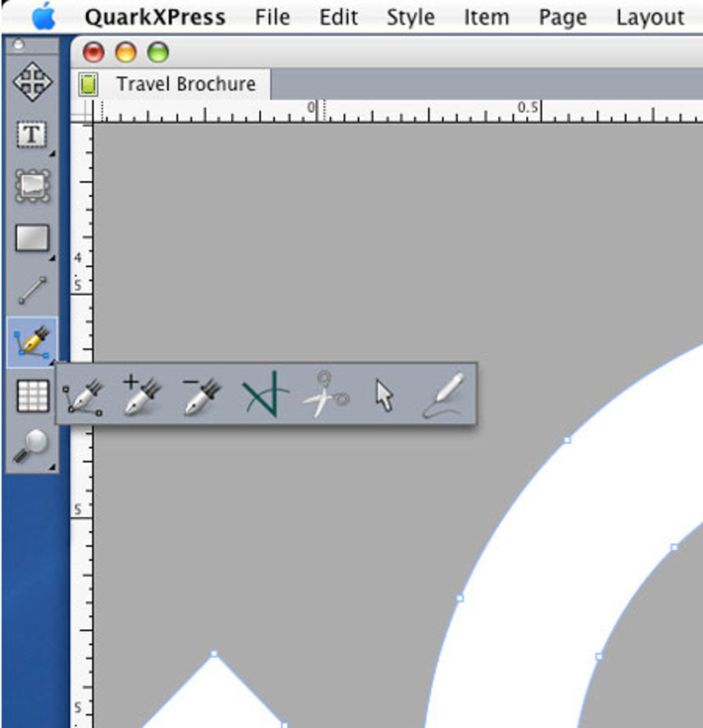This screenshot has width=703, height=728.
Task: Select the Line tool
Action: [x=32, y=288]
